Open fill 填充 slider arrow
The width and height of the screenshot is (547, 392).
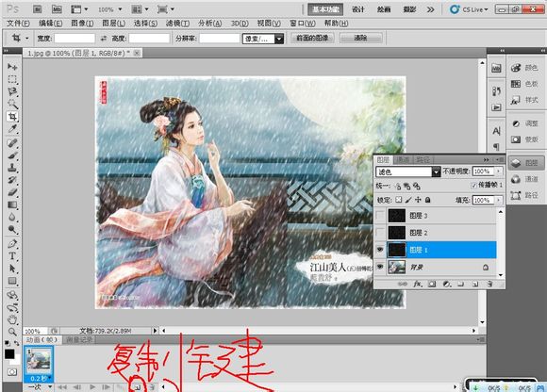[499, 200]
